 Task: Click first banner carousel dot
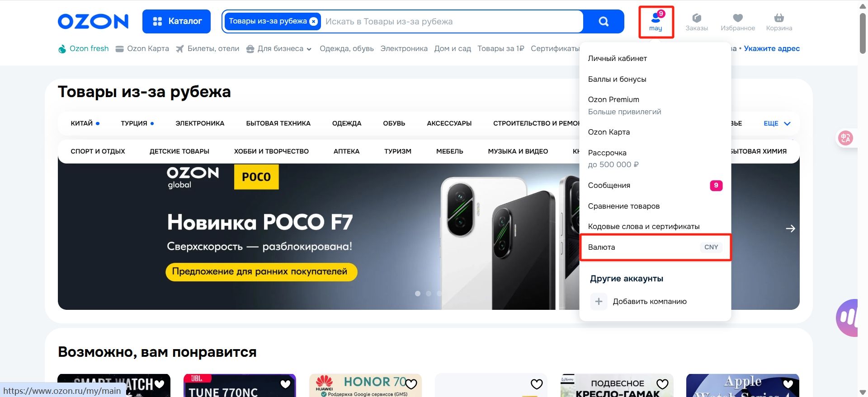pyautogui.click(x=418, y=294)
